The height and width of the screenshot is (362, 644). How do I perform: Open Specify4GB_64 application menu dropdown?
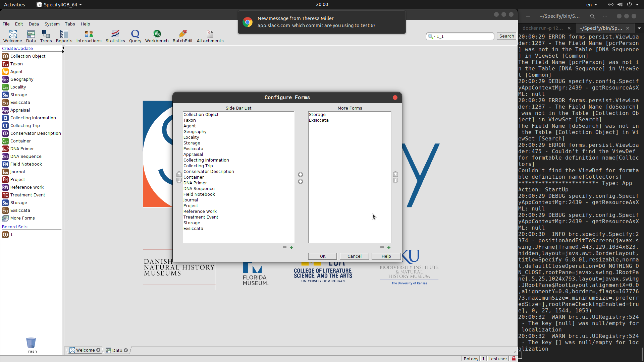[60, 5]
